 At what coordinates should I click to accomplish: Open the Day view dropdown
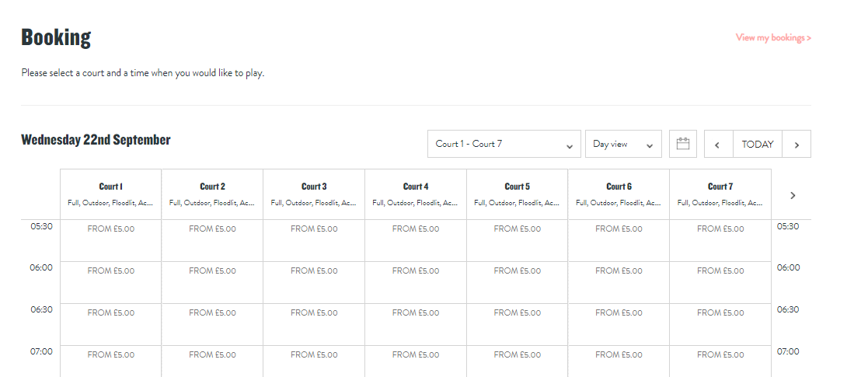[622, 144]
